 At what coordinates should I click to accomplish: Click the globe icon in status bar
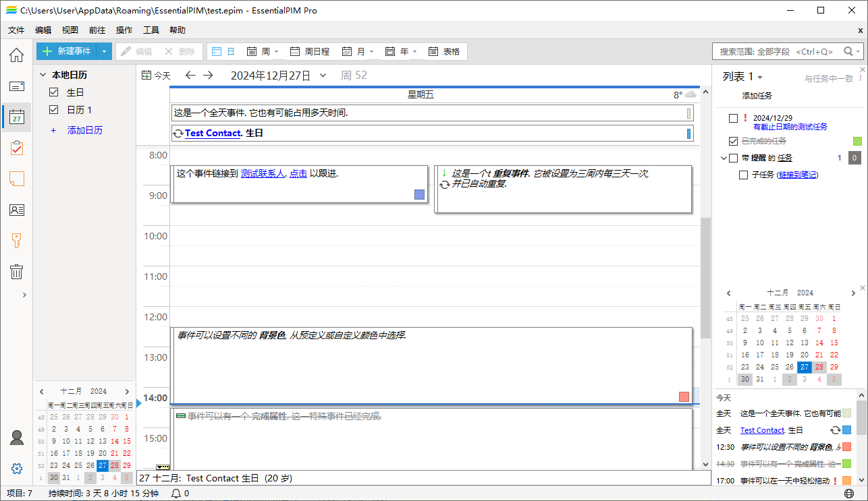tap(848, 494)
